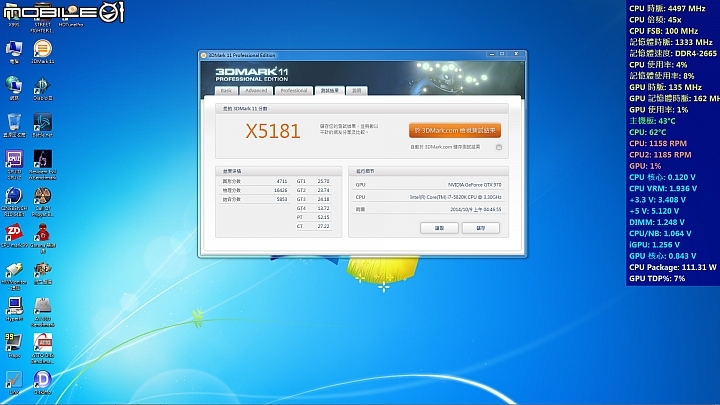Launch the Battle.net shortcut
This screenshot has width=720, height=405.
pos(43,125)
